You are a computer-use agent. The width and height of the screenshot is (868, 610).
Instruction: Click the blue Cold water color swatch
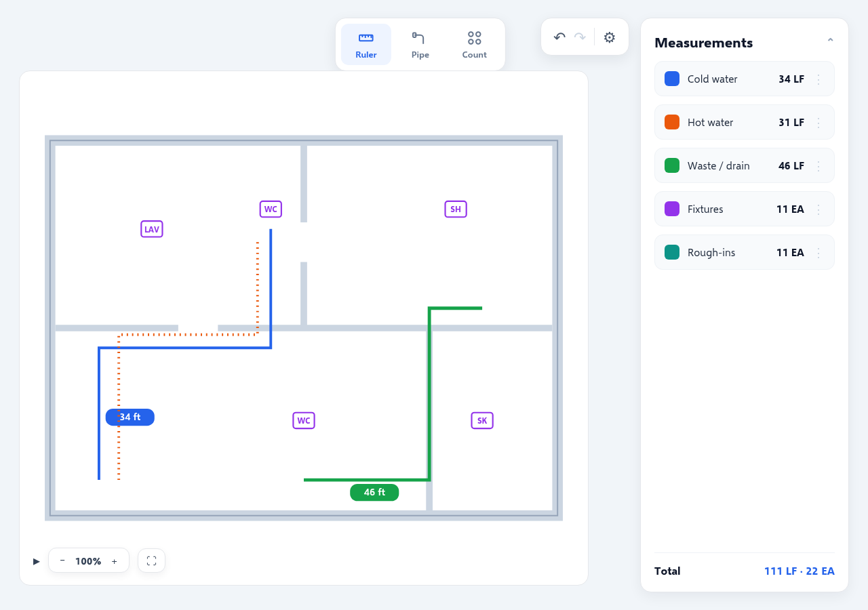[672, 79]
